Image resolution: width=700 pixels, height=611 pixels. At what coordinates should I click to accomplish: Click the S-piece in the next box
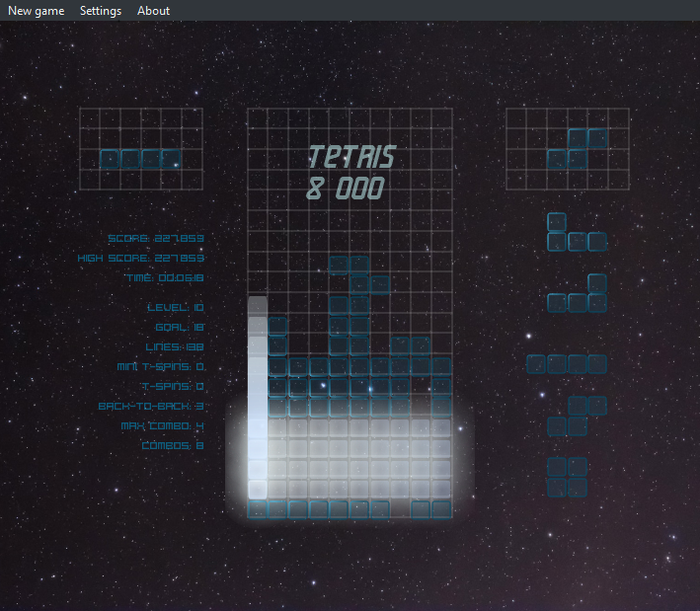577,149
